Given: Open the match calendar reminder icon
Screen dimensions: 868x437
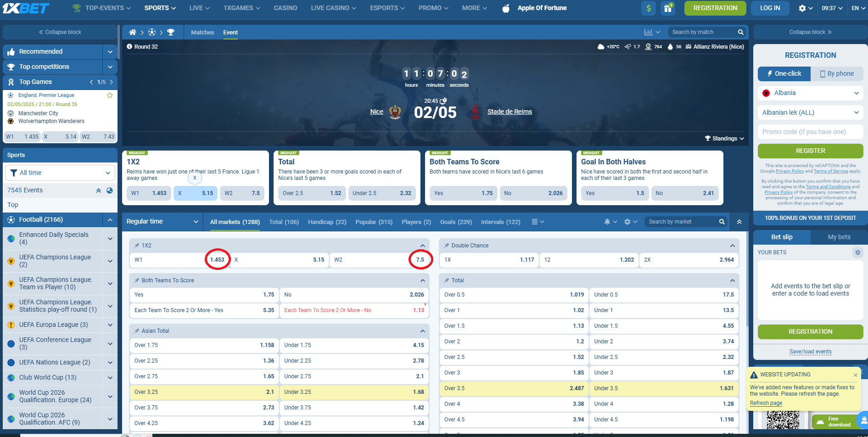Looking at the screenshot, I should pyautogui.click(x=443, y=101).
